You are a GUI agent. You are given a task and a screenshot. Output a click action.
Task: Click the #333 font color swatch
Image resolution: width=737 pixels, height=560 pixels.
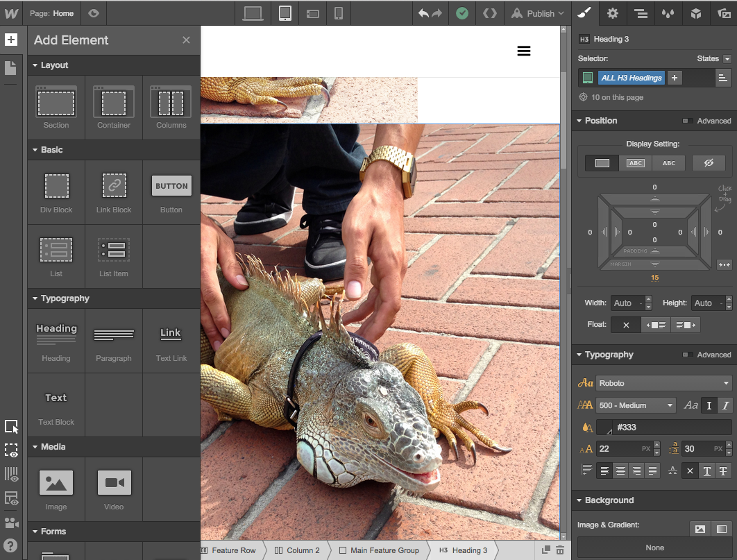tap(604, 427)
